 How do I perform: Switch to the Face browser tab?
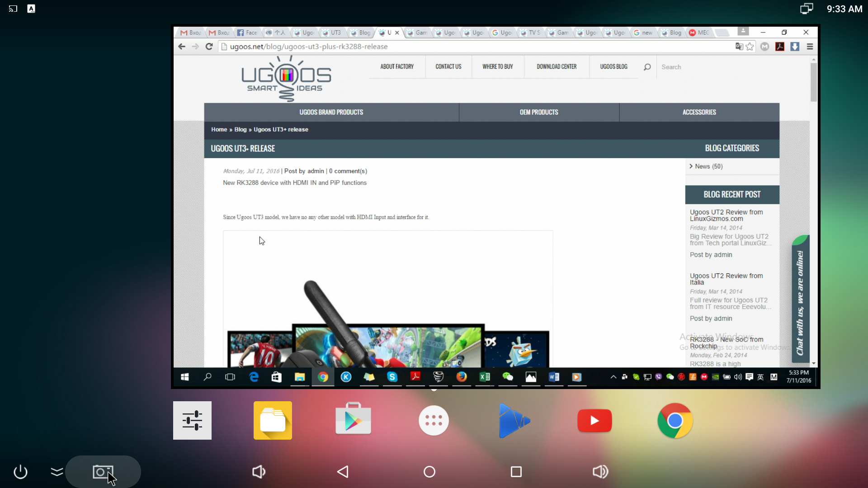pos(248,33)
